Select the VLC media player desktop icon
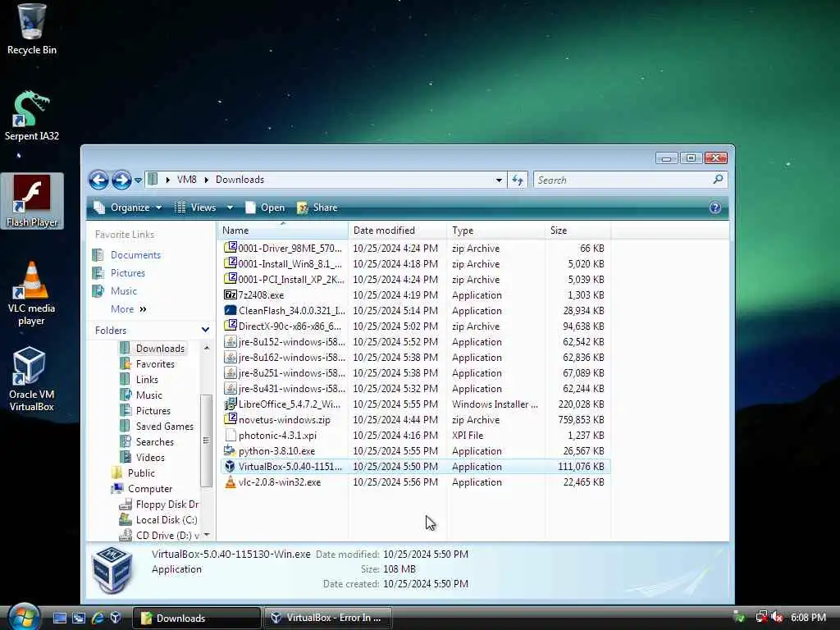Image resolution: width=840 pixels, height=630 pixels. (32, 294)
